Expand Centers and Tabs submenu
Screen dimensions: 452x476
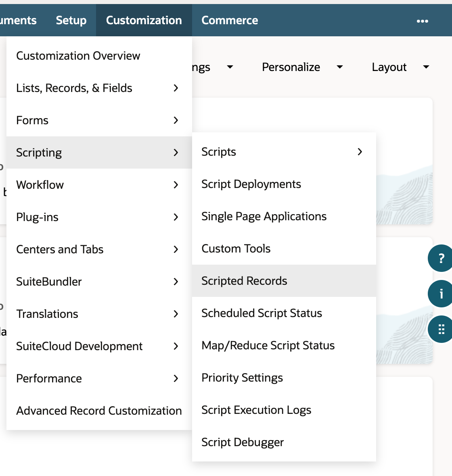pyautogui.click(x=99, y=249)
